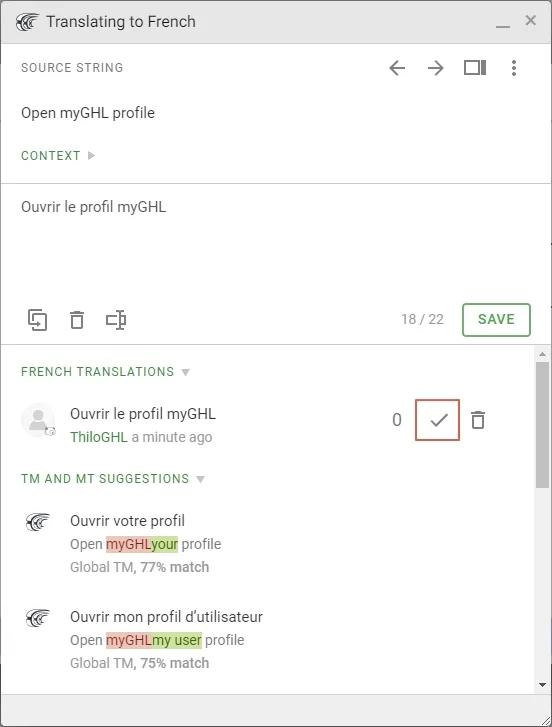This screenshot has width=552, height=727.
Task: Clear translation using trash icon below editor
Action: pyautogui.click(x=77, y=320)
